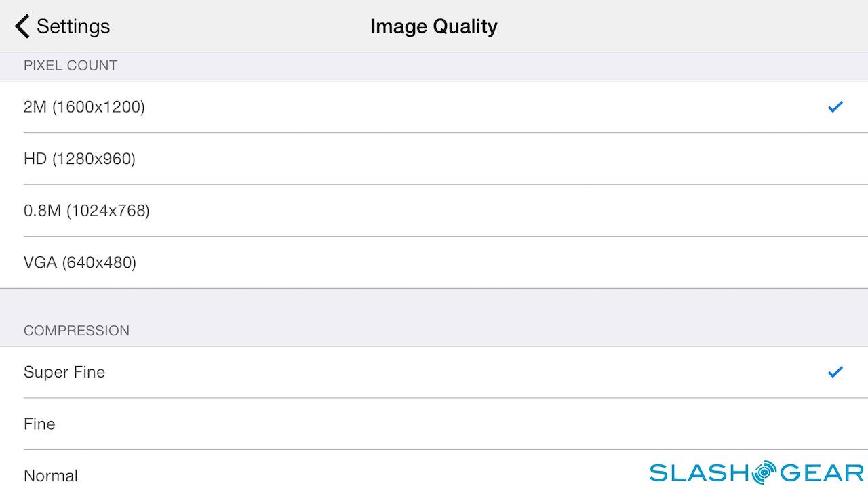Click the COMPRESSION section header
The width and height of the screenshot is (868, 488).
(77, 331)
